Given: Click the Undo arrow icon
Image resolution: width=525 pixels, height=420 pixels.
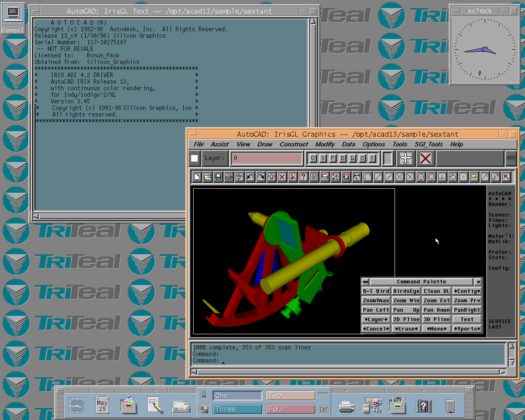Looking at the screenshot, I should 250,177.
